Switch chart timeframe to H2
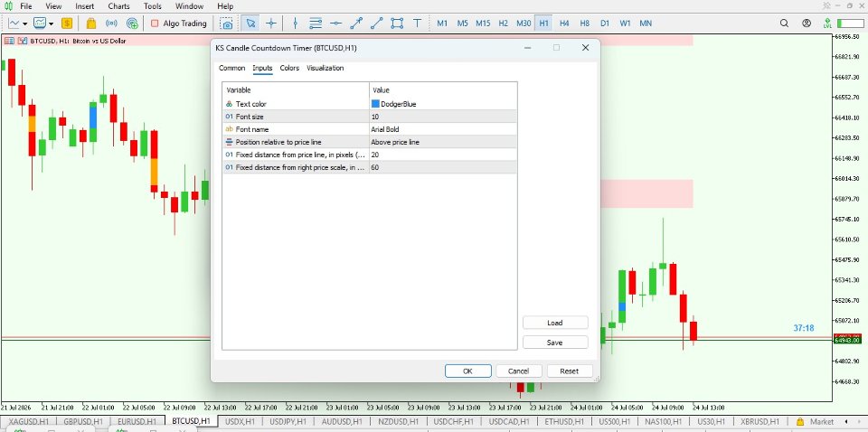This screenshot has height=432, width=868. click(504, 23)
